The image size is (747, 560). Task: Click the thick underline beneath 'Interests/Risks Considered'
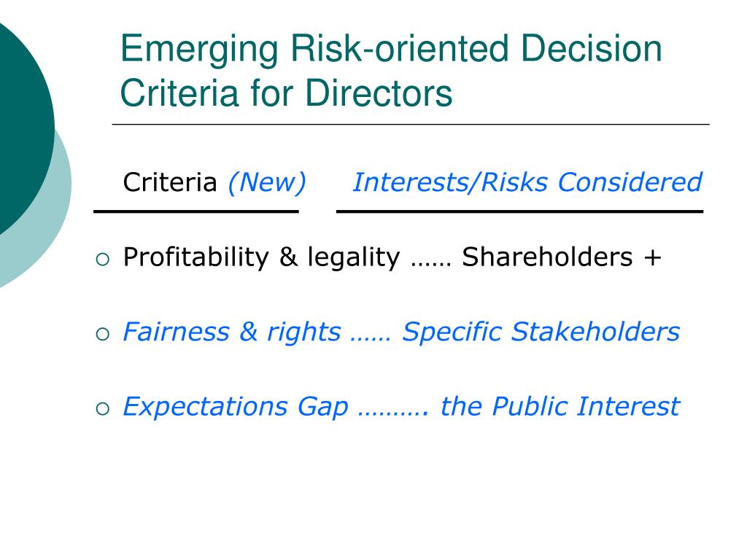tap(519, 211)
